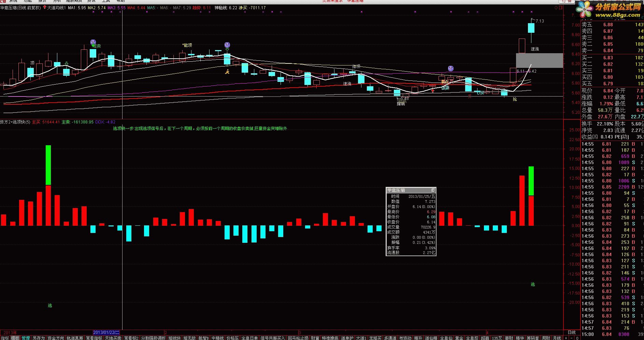Switch to 布资动 tab
Viewport: 644px width, 340px height.
coord(405,338)
